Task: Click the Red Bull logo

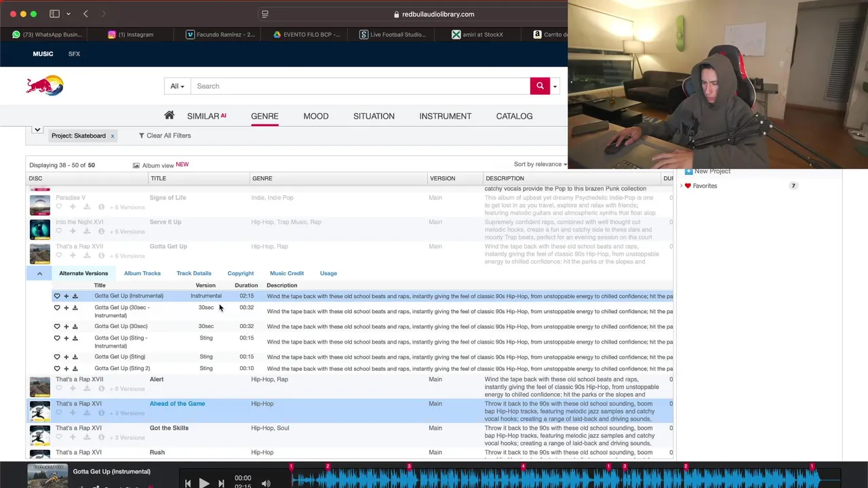Action: pos(45,86)
